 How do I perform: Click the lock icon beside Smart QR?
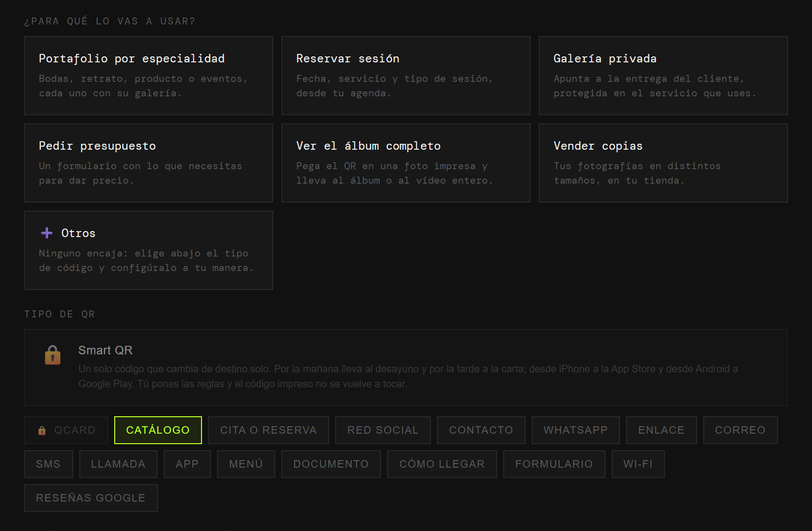[x=52, y=355]
